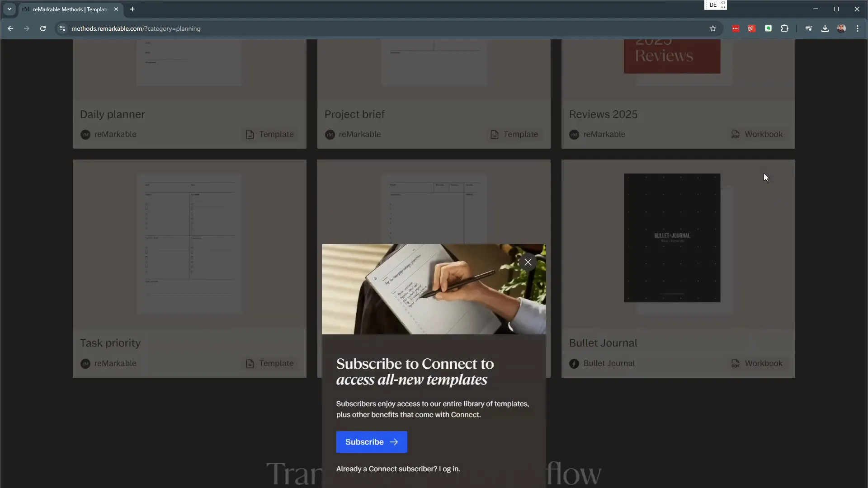The image size is (868, 488).
Task: Bookmark this page with the star icon
Action: pyautogui.click(x=713, y=28)
